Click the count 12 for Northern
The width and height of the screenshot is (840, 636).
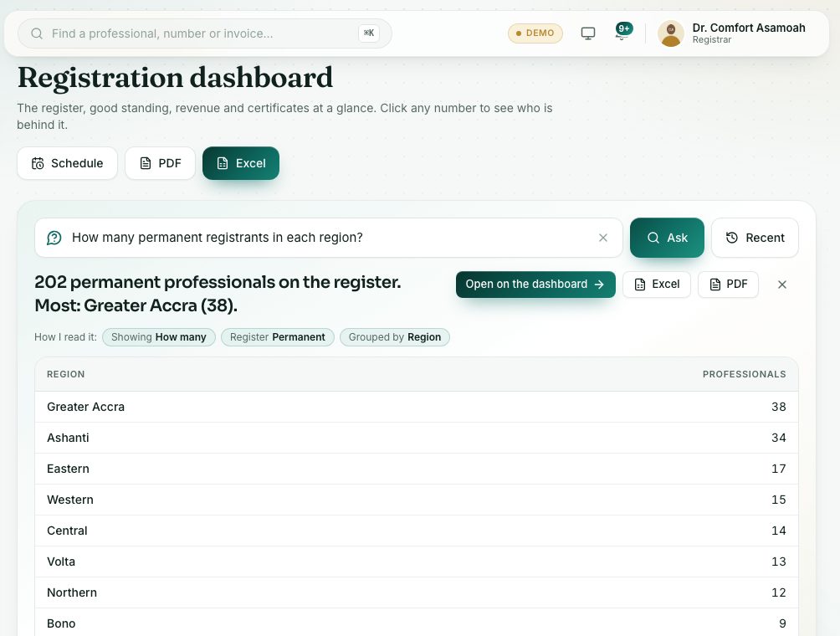pyautogui.click(x=778, y=592)
